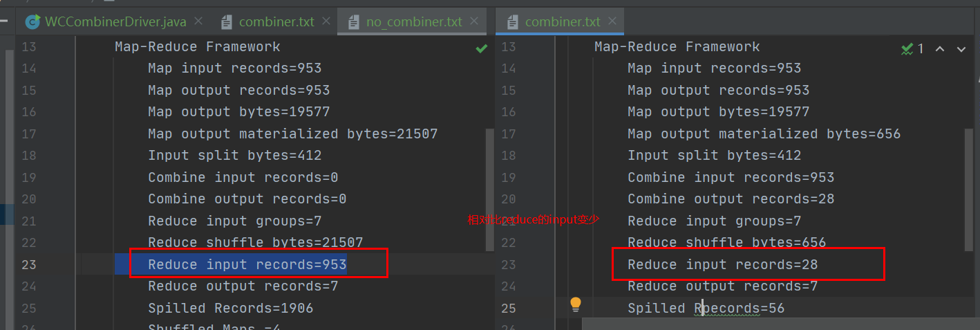Click the right editor's vertical scrollbar

[x=969, y=190]
